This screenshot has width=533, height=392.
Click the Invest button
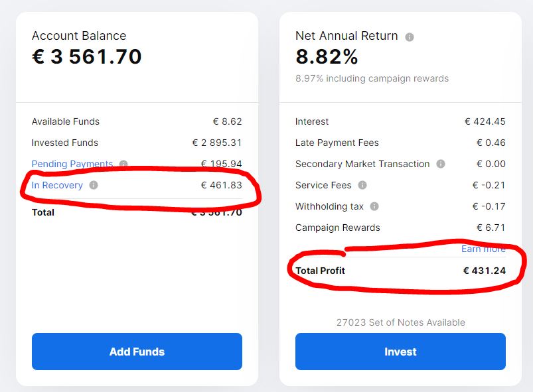coord(400,352)
